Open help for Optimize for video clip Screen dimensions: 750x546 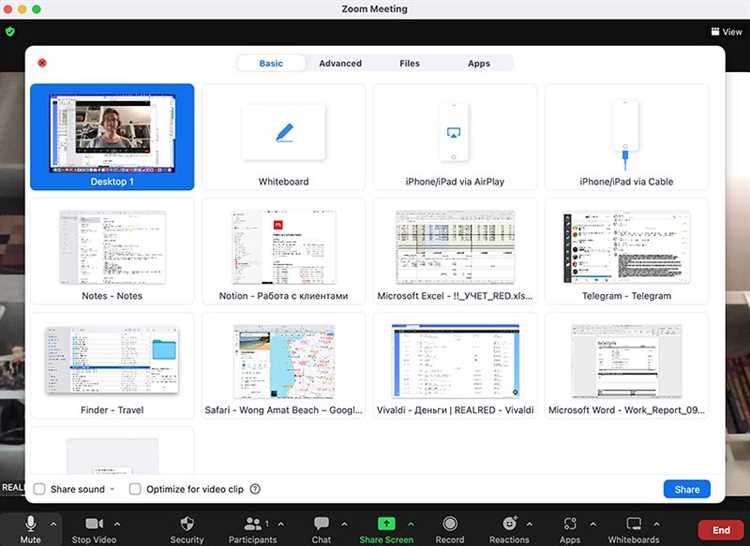[255, 489]
